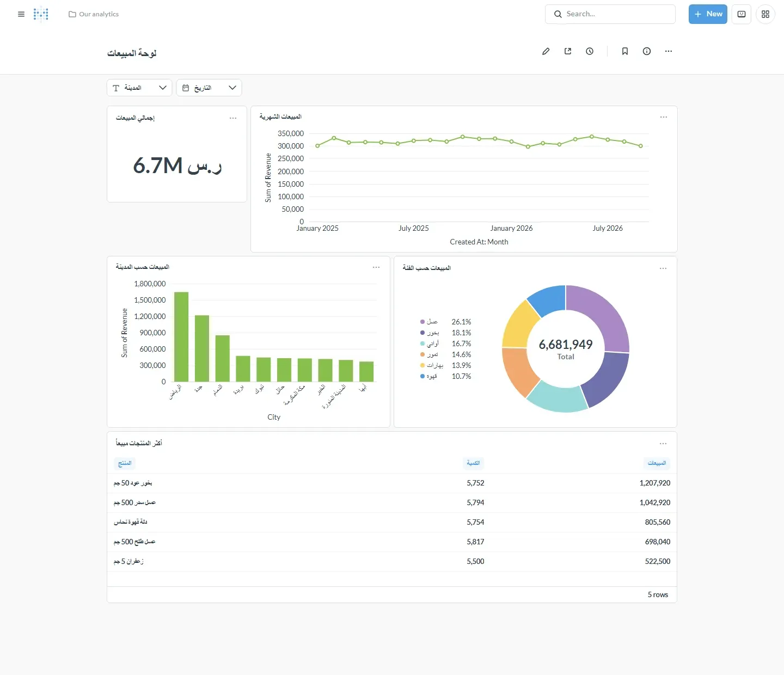Open the auto-refresh clock icon

coord(590,51)
